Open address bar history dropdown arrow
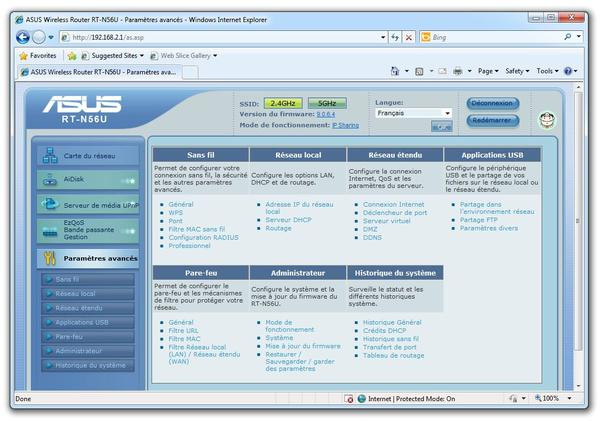The height and width of the screenshot is (421, 600). (x=383, y=37)
